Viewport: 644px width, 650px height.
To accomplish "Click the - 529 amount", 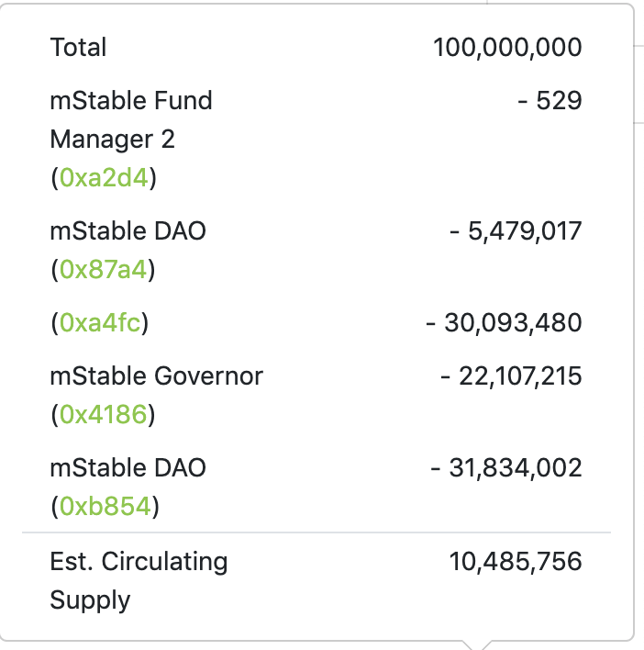I will tap(550, 101).
